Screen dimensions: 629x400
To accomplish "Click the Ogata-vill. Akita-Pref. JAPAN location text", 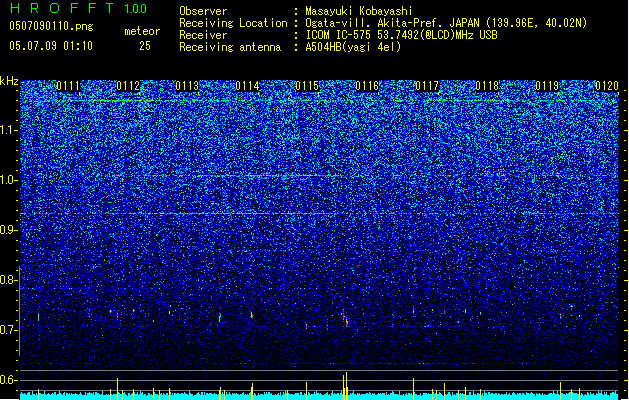I will point(446,23).
